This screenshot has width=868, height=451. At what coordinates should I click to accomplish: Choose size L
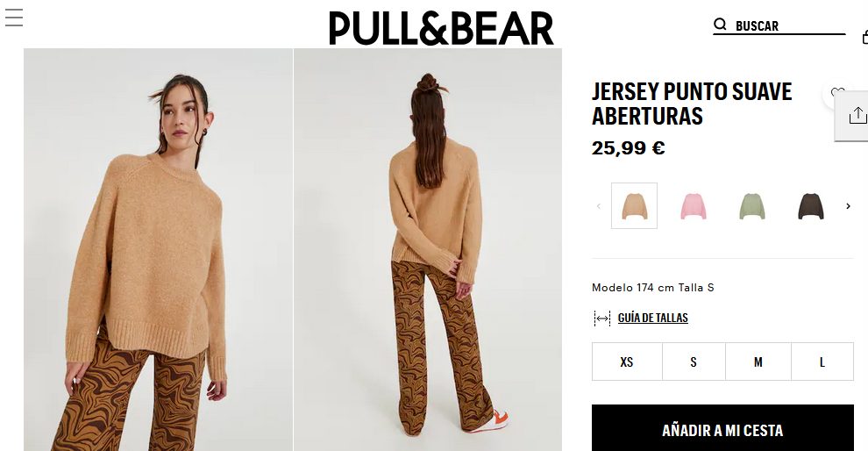(822, 362)
